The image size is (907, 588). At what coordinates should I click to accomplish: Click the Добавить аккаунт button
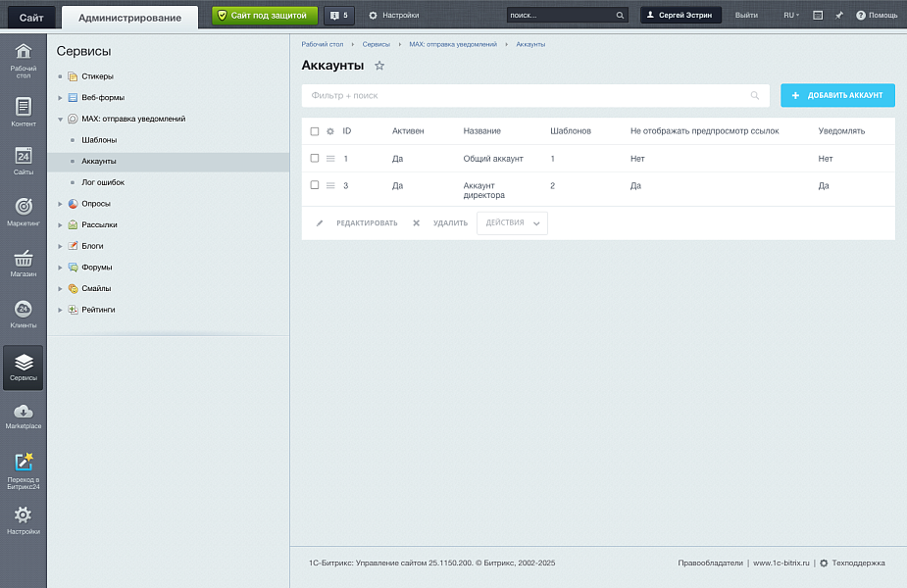[x=837, y=95]
